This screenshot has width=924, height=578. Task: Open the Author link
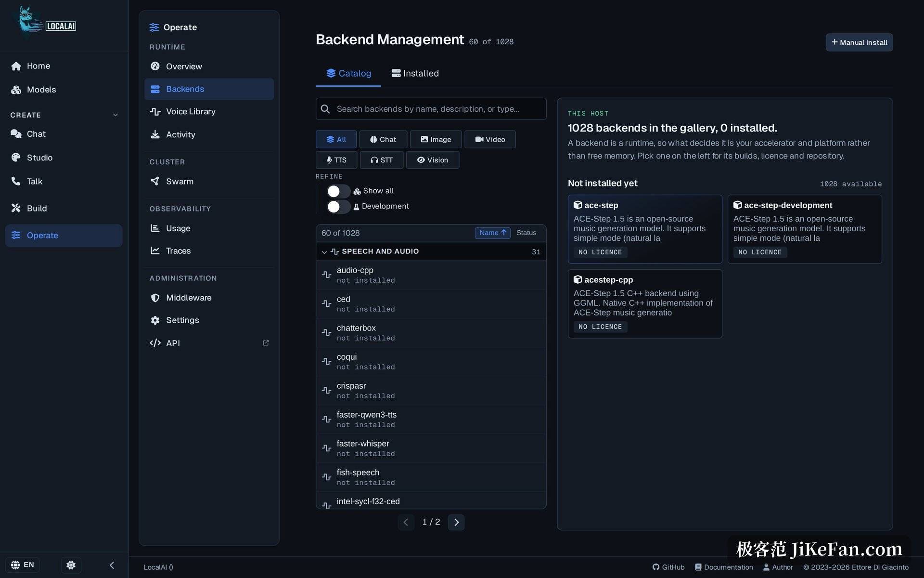tap(778, 567)
